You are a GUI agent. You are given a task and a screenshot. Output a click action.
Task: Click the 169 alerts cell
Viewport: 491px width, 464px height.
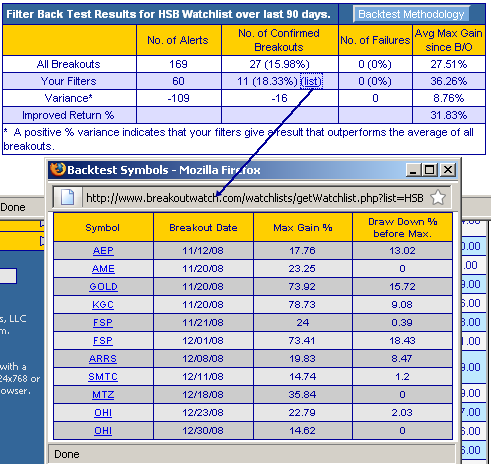click(179, 64)
